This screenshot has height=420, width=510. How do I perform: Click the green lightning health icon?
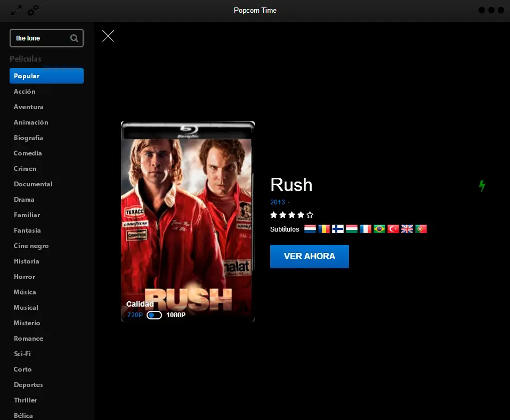(482, 186)
